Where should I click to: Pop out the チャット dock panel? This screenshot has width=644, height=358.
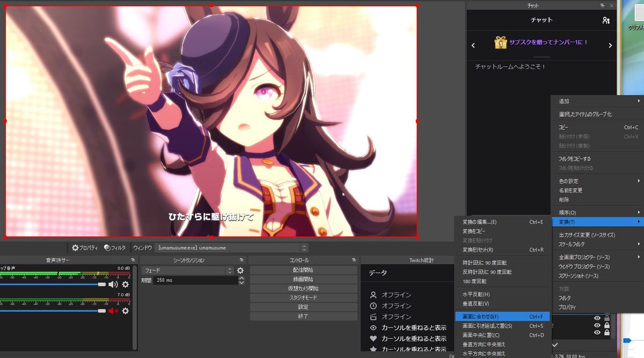(x=602, y=5)
